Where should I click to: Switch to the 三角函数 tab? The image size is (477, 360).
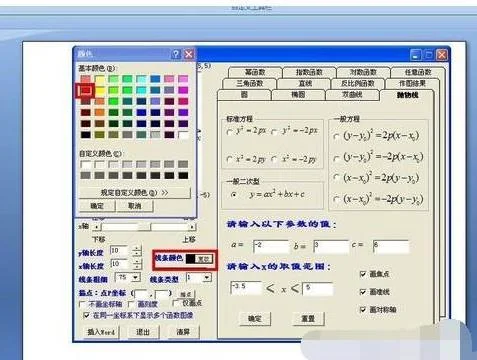(x=249, y=83)
